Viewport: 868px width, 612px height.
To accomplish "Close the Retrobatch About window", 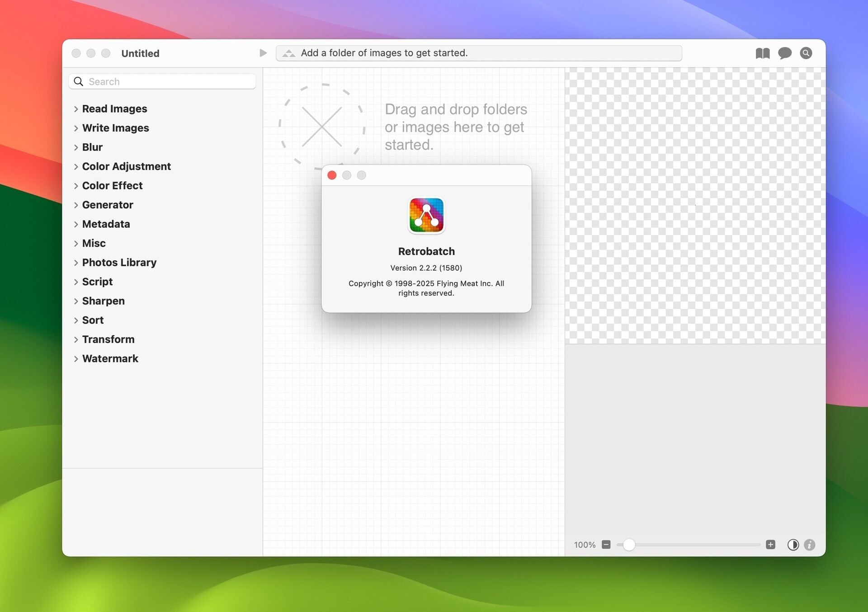I will pyautogui.click(x=332, y=175).
